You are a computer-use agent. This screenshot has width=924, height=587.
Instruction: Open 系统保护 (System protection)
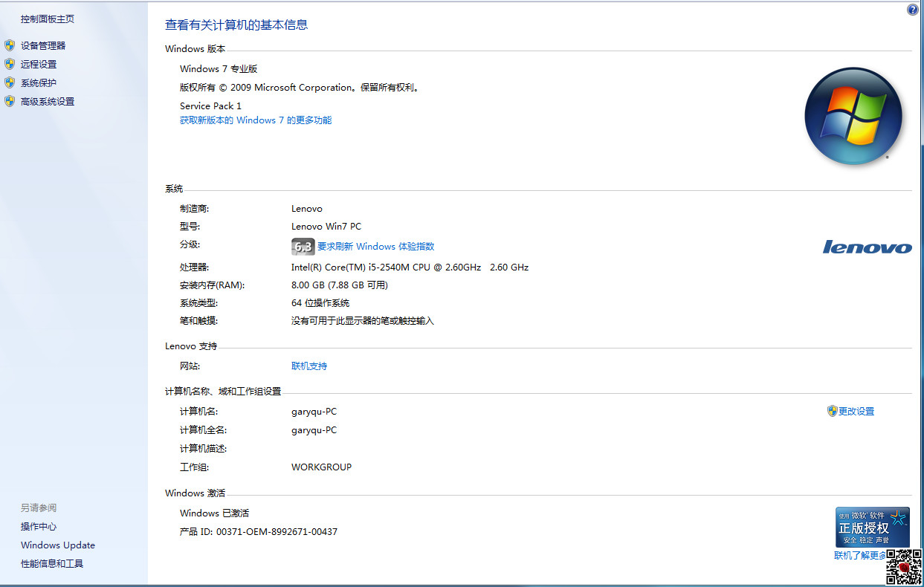pyautogui.click(x=39, y=83)
